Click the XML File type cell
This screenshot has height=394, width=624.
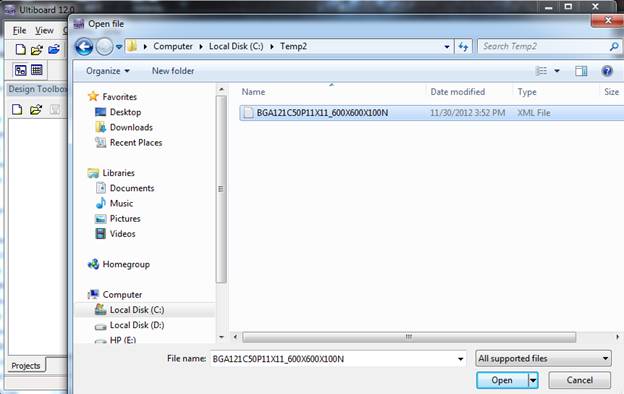(534, 113)
